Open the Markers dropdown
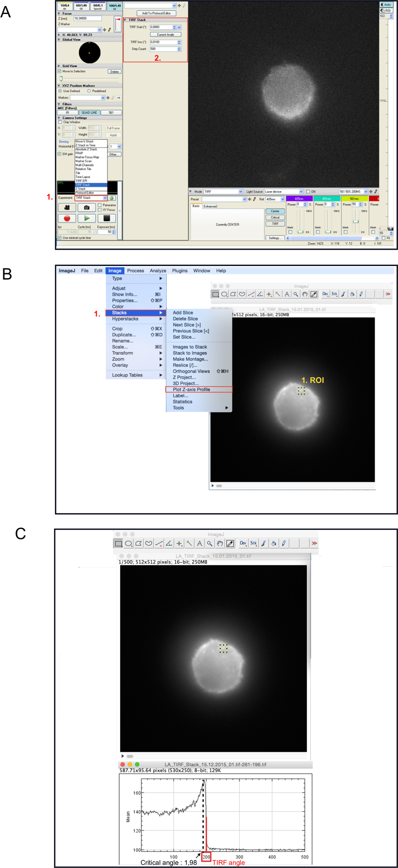 tap(88, 98)
